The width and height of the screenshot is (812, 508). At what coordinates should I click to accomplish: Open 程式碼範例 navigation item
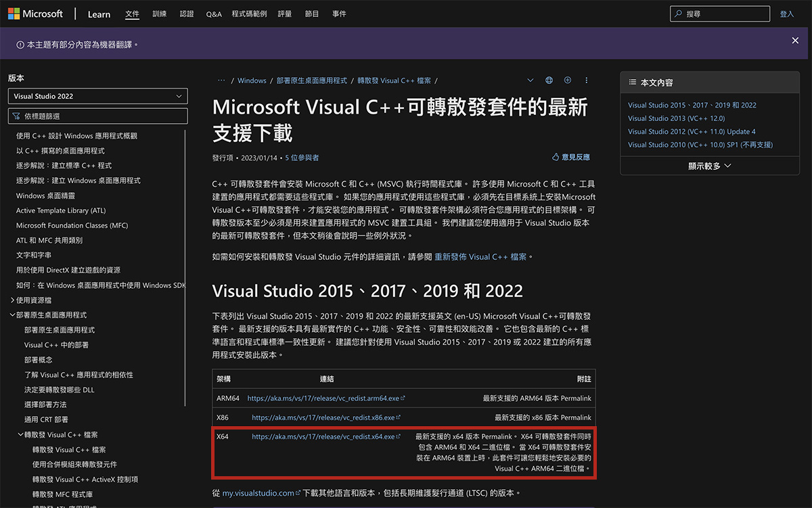(x=249, y=14)
